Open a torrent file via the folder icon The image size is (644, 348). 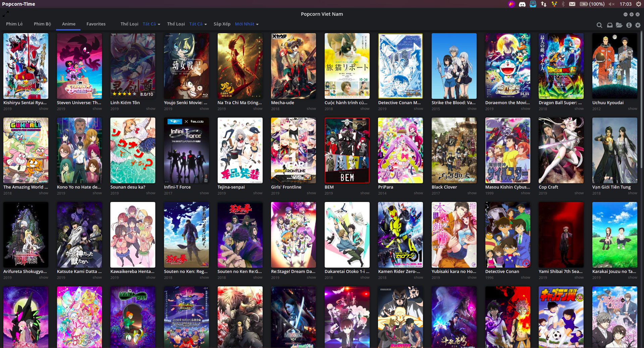coord(620,25)
